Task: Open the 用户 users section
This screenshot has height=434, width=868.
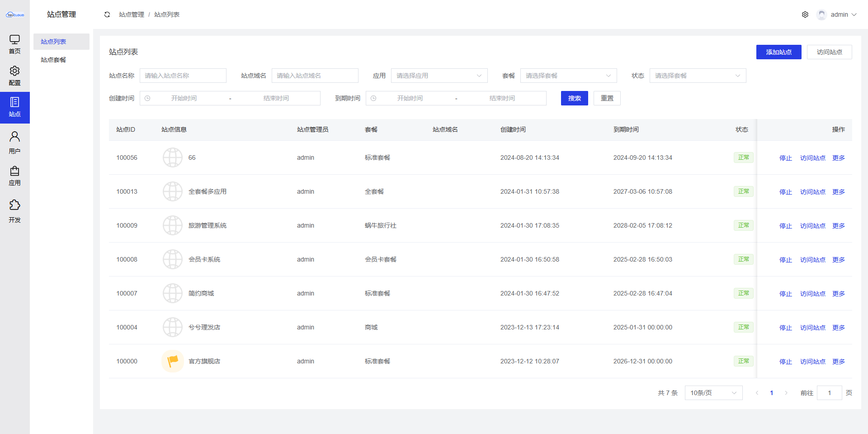Action: pos(14,143)
